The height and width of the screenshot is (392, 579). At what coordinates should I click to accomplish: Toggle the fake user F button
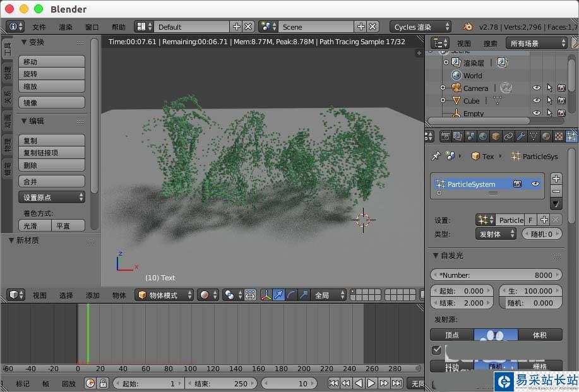click(x=530, y=220)
